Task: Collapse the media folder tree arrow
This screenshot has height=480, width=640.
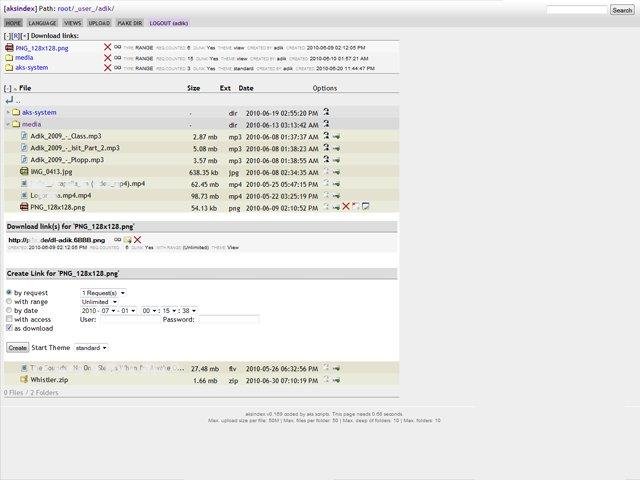Action: 8,124
